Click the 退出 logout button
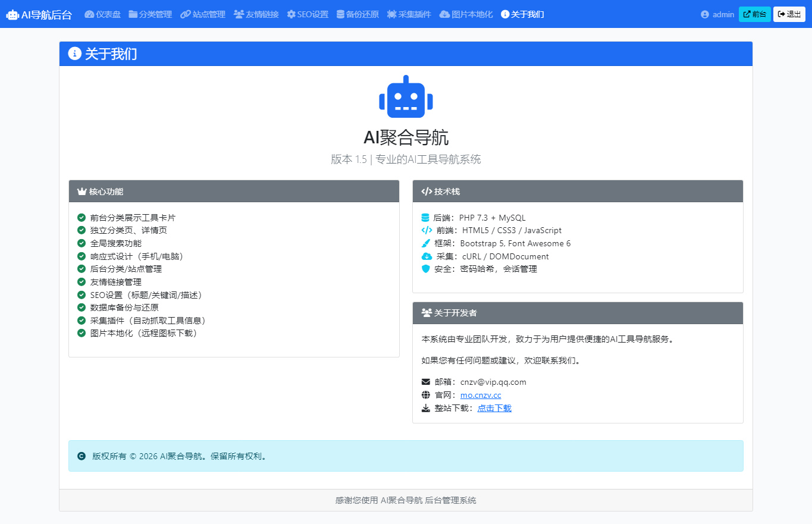 pyautogui.click(x=789, y=14)
